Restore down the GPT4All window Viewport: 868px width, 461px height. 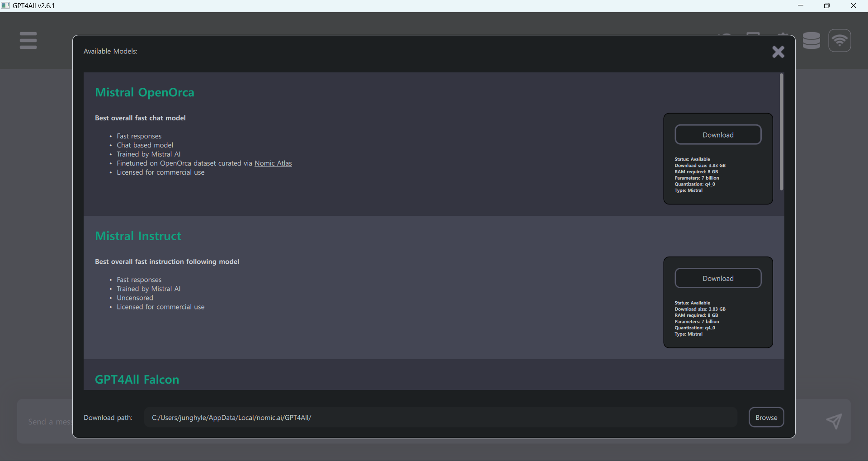(x=827, y=5)
